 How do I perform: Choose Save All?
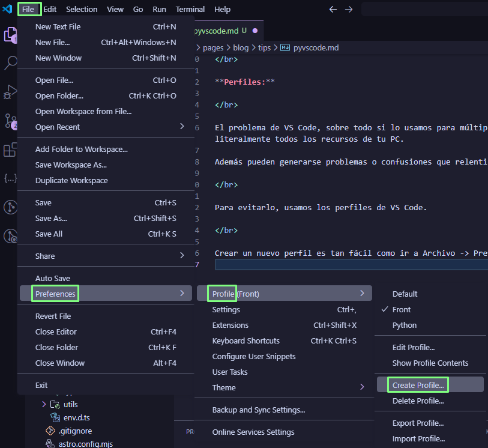click(106, 234)
